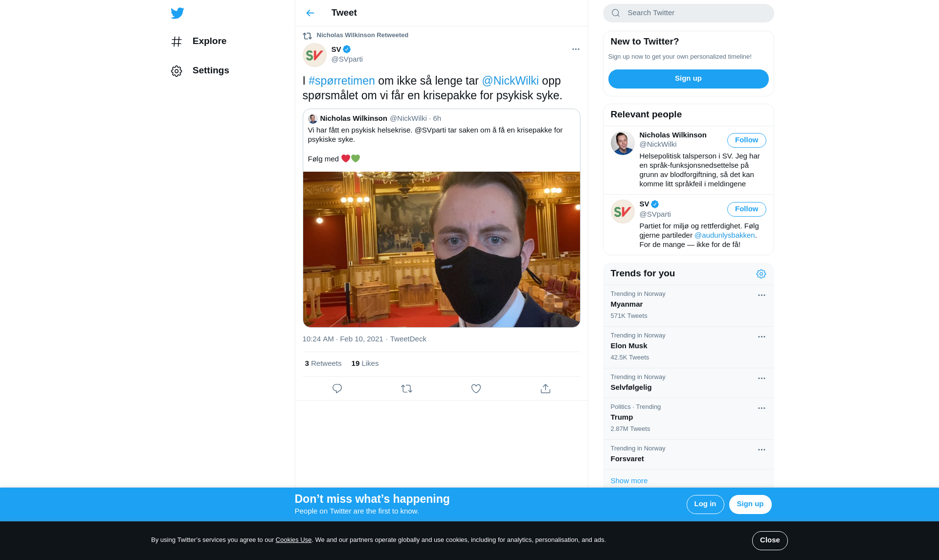This screenshot has height=560, width=939.
Task: Click the reply speech bubble icon
Action: point(337,388)
